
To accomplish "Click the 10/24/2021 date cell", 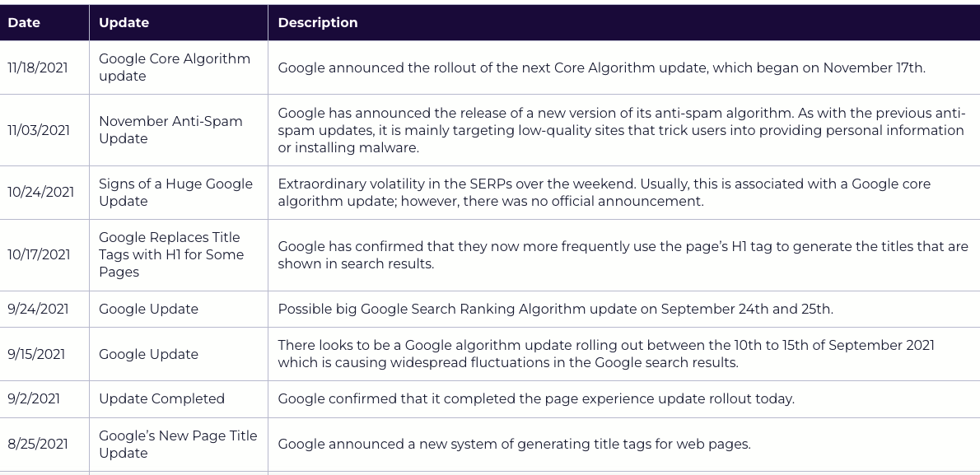I will (44, 193).
